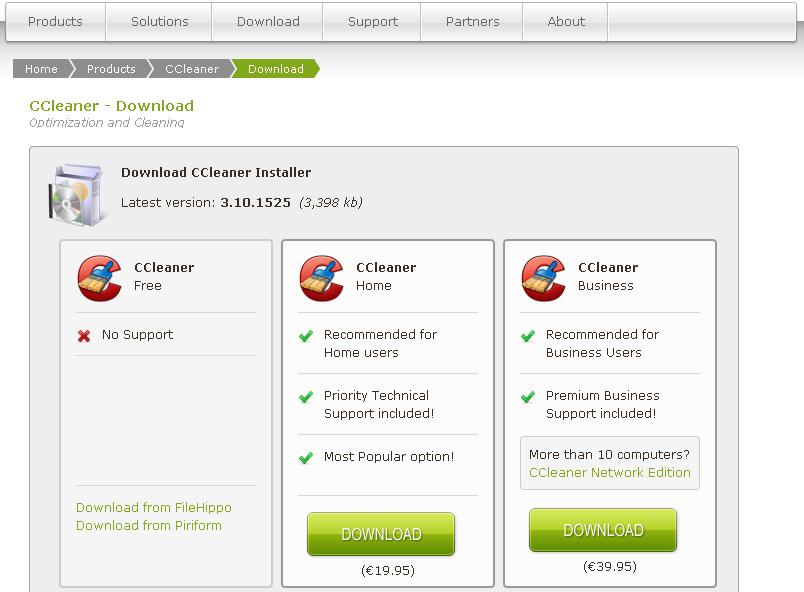Open the Products menu

(55, 22)
